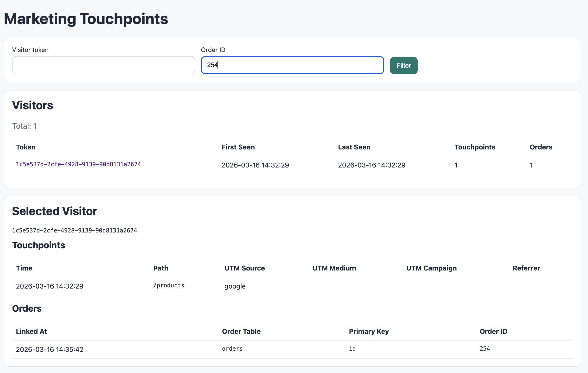Image resolution: width=588 pixels, height=373 pixels.
Task: Click the UTM Campaign column header
Action: point(431,268)
